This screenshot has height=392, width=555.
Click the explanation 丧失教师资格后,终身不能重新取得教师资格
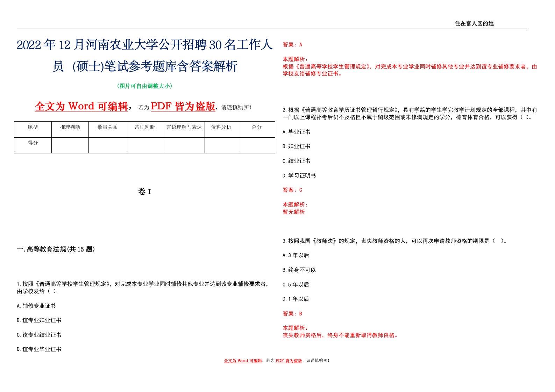coord(341,335)
